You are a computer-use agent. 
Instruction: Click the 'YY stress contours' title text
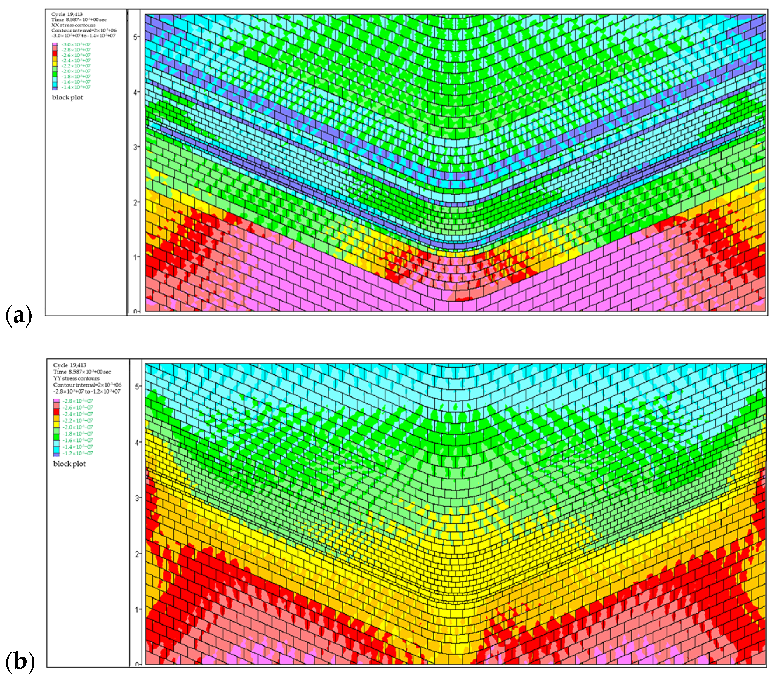click(x=77, y=378)
